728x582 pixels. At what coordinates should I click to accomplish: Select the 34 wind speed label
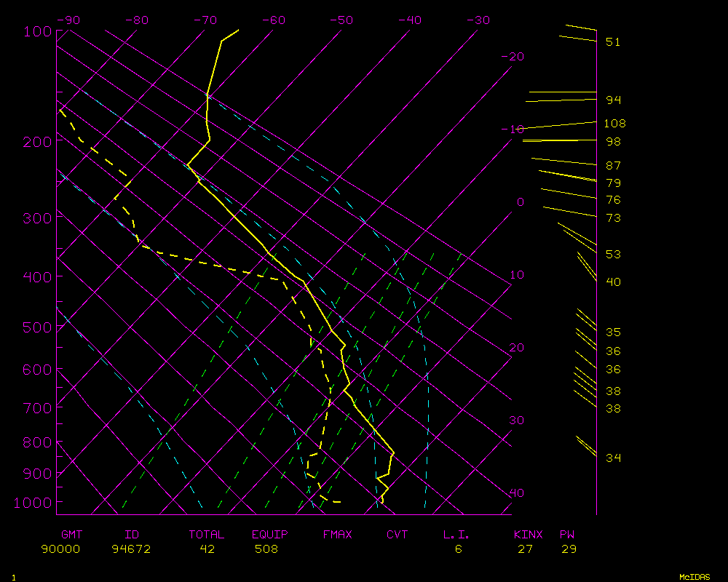tap(613, 458)
